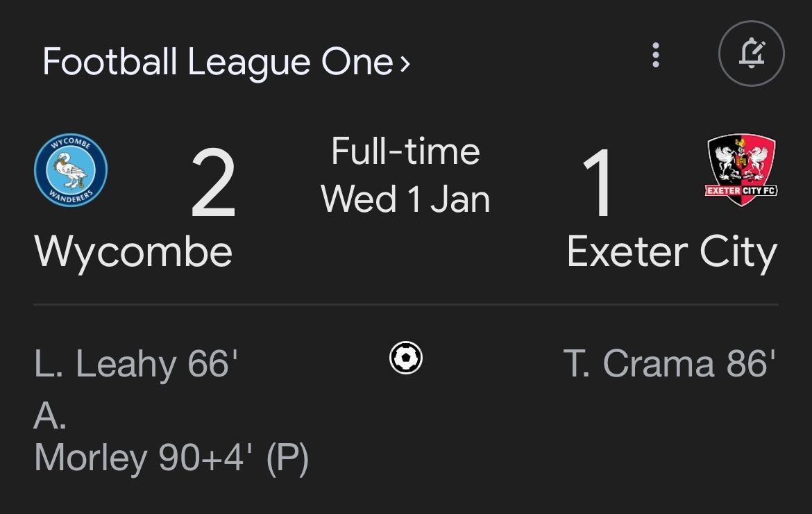The width and height of the screenshot is (812, 514).
Task: Click the 66' goal minute
Action: click(x=213, y=364)
